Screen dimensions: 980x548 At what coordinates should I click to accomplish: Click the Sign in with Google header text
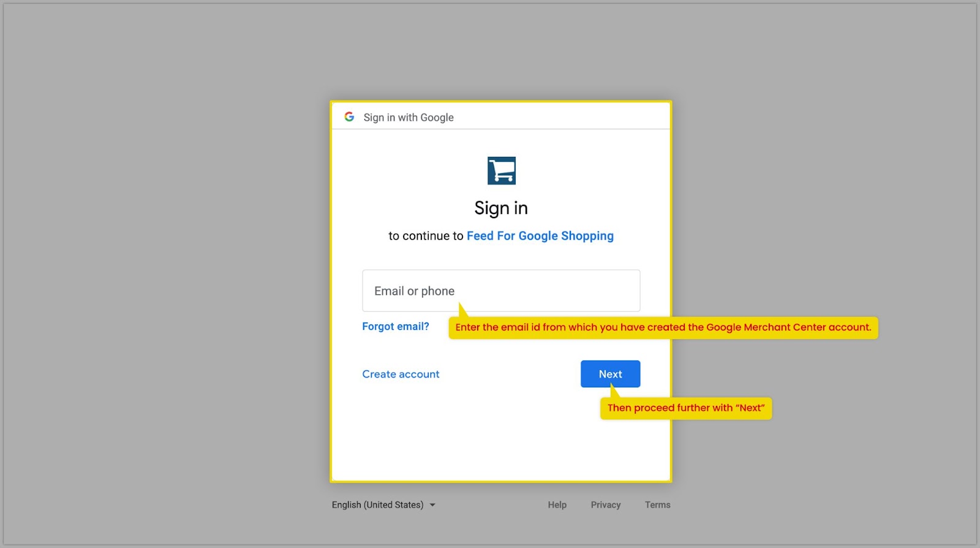pos(409,118)
